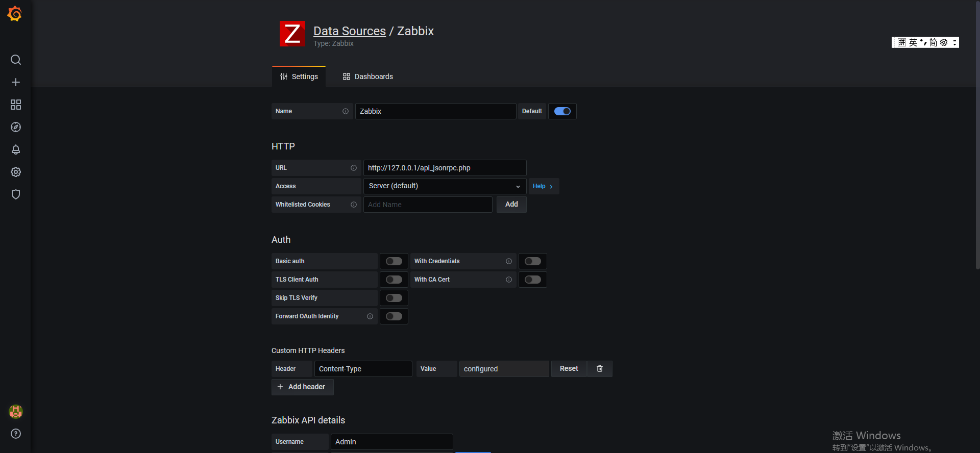Viewport: 980px width, 453px height.
Task: Click the Create plus icon
Action: tap(16, 82)
